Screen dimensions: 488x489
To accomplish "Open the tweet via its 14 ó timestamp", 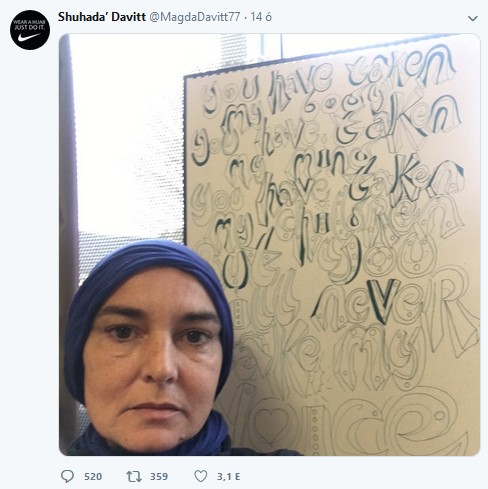I will pos(261,17).
